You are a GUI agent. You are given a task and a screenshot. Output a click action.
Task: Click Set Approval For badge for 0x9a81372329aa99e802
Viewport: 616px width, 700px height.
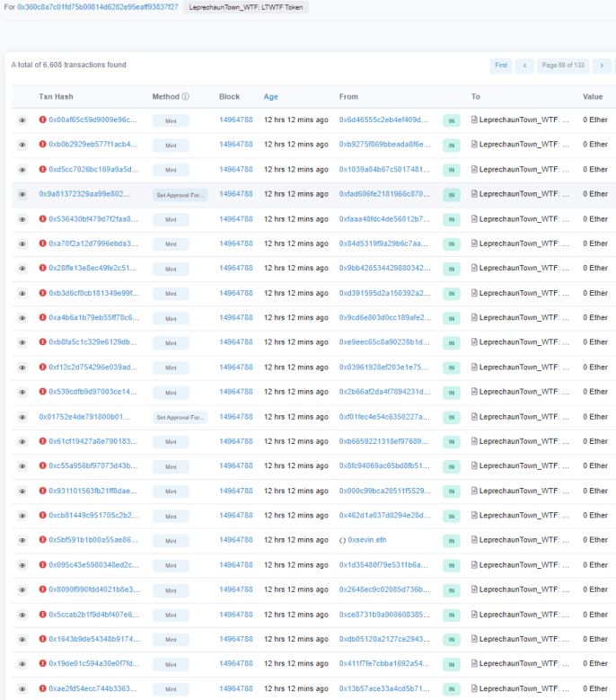(x=180, y=195)
